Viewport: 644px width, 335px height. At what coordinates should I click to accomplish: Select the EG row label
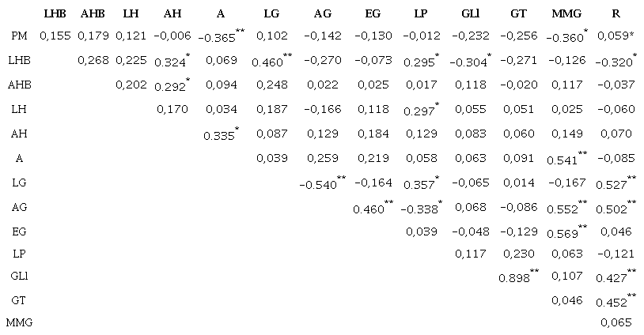coord(19,231)
